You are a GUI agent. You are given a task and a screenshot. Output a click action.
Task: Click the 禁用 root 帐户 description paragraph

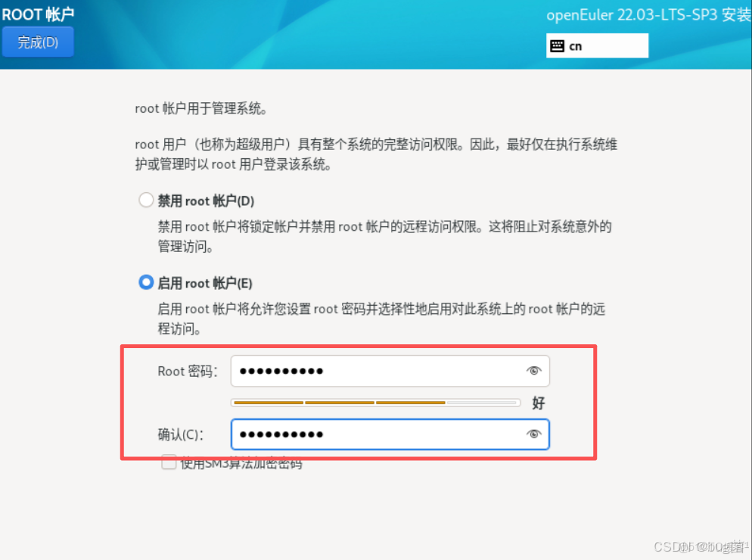[384, 237]
